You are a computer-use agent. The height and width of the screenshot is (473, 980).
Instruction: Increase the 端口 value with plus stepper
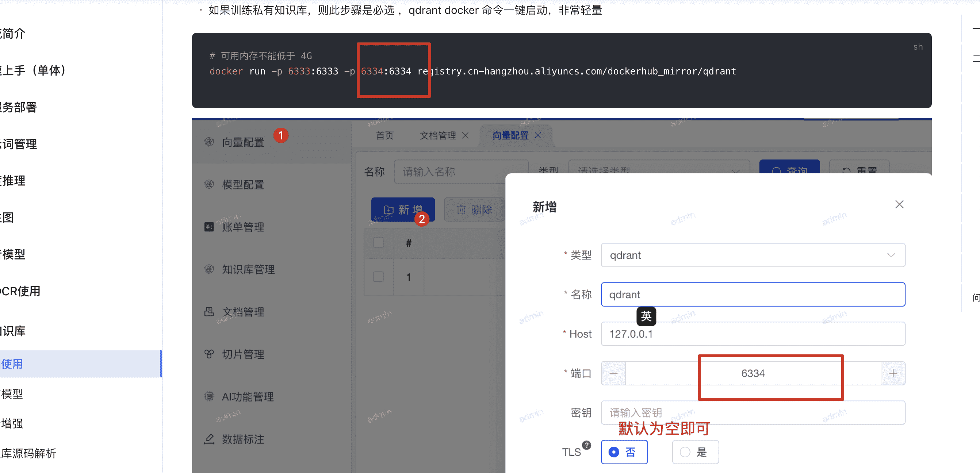coord(893,373)
